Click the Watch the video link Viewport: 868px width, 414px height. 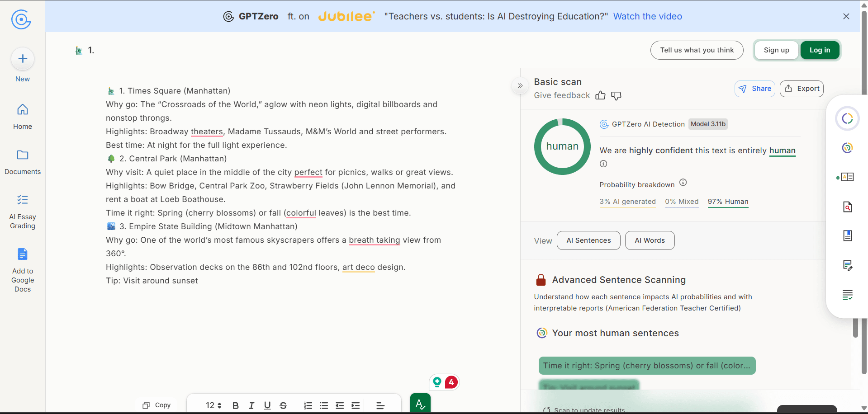click(647, 16)
